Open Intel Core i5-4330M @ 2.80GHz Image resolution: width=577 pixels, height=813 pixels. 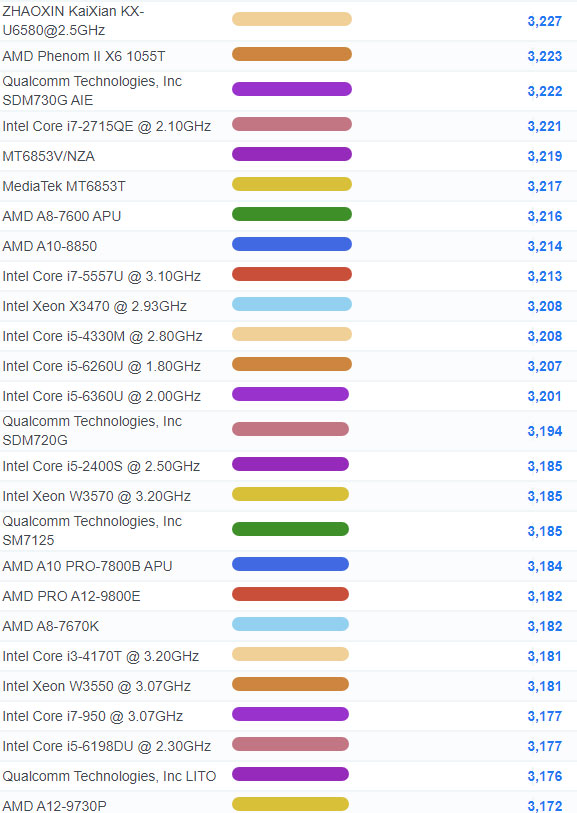[103, 337]
